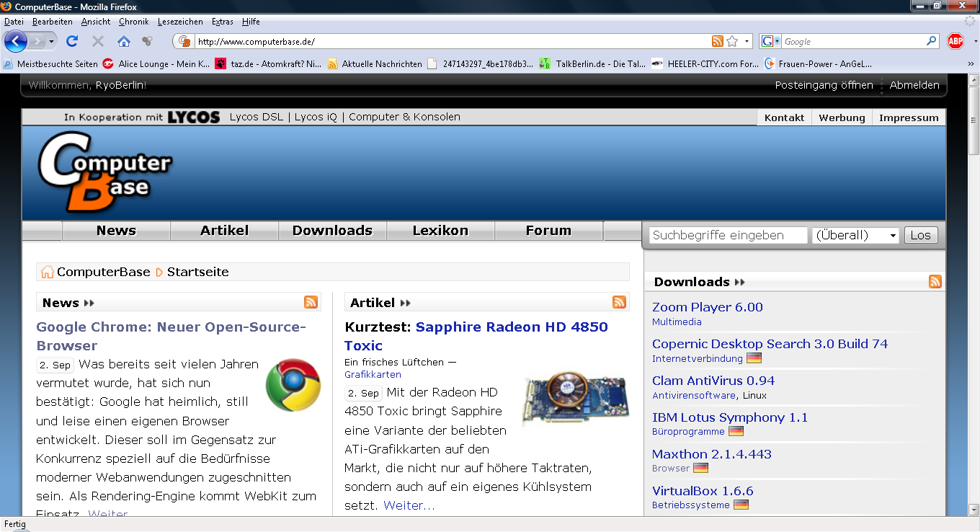Select the Artikel navigation tab
This screenshot has height=532, width=980.
coord(224,231)
